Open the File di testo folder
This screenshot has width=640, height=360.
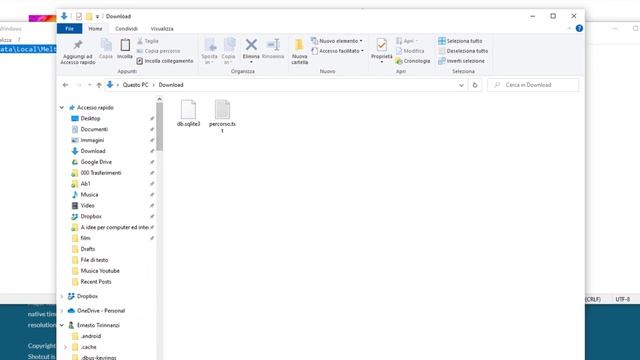click(94, 260)
